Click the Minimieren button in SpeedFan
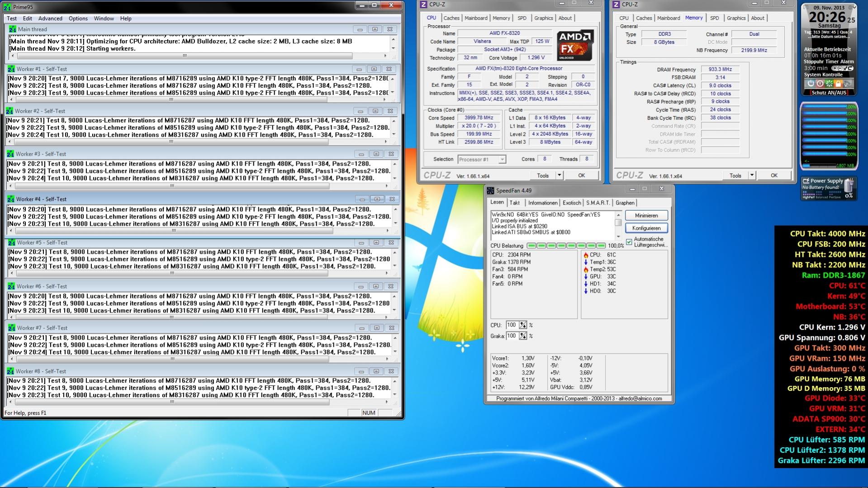The height and width of the screenshot is (488, 868). [646, 216]
